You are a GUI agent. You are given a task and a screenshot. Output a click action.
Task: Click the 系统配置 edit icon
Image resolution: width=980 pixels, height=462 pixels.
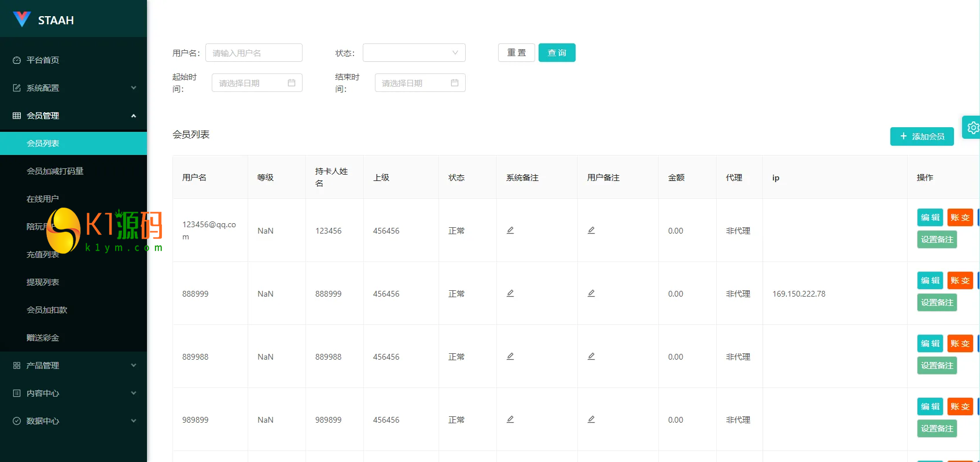click(x=17, y=88)
